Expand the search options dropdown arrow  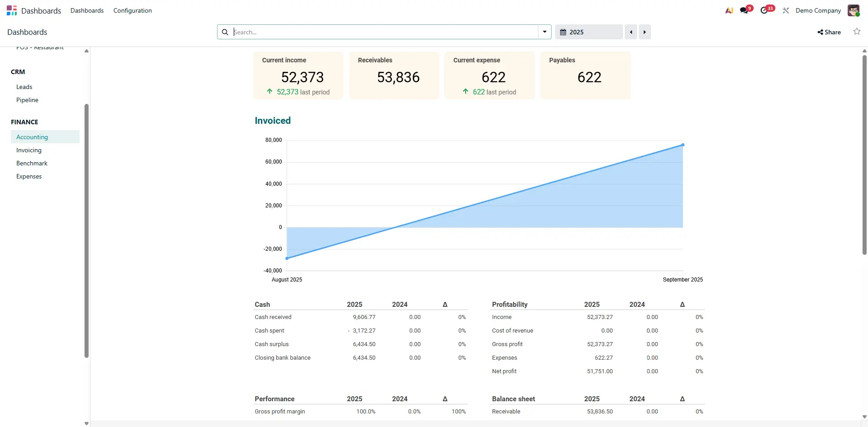pyautogui.click(x=545, y=32)
